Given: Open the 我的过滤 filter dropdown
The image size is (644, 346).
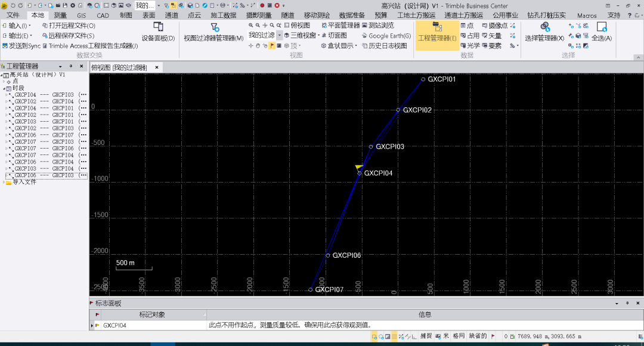Looking at the screenshot, I should coord(280,35).
